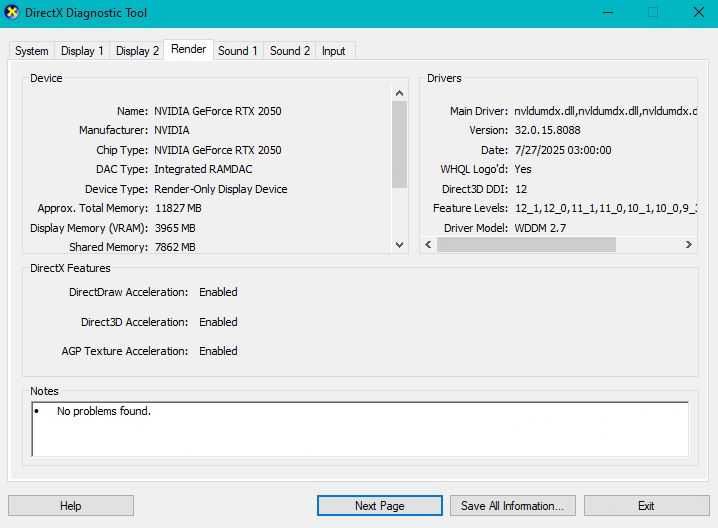718x528 pixels.
Task: Open the Display 1 tab
Action: pos(82,51)
